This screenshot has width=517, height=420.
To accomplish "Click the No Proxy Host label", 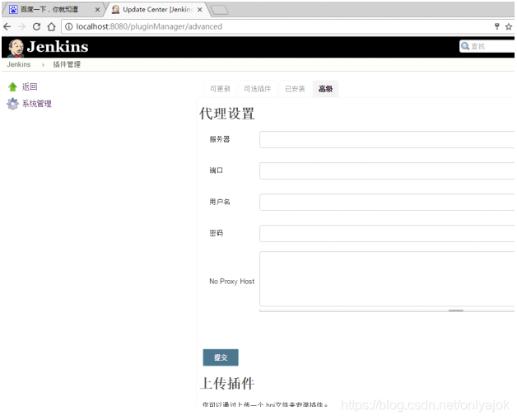I will (x=232, y=282).
